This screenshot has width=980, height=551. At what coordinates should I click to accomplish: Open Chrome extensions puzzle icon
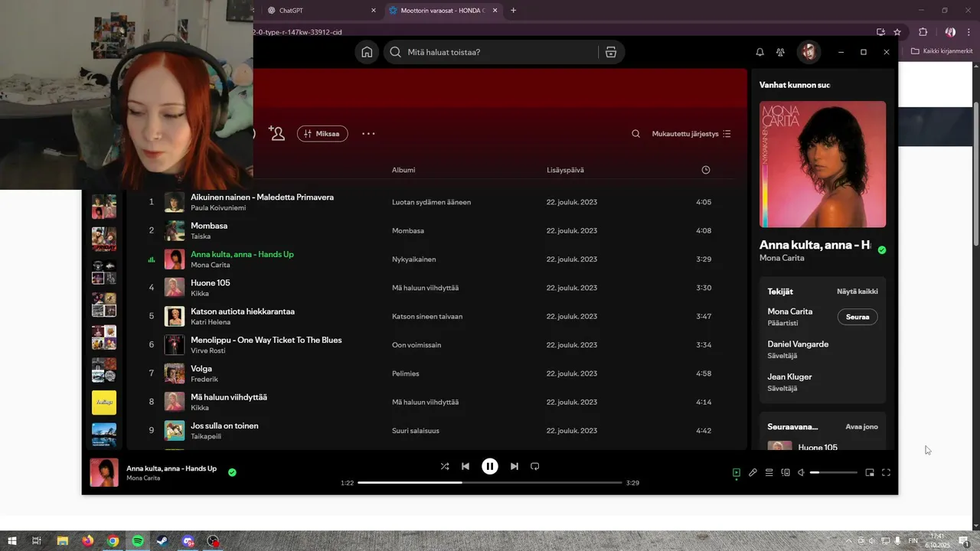point(923,32)
